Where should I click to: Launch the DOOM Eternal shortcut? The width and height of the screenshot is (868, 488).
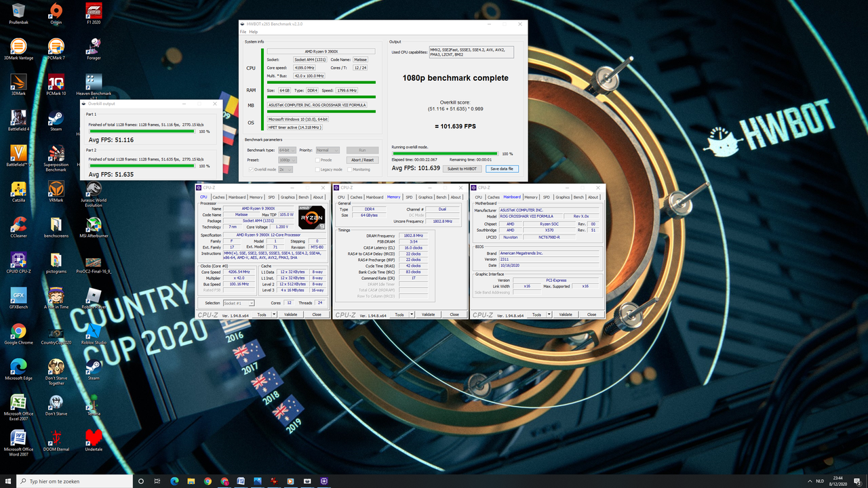click(x=56, y=442)
